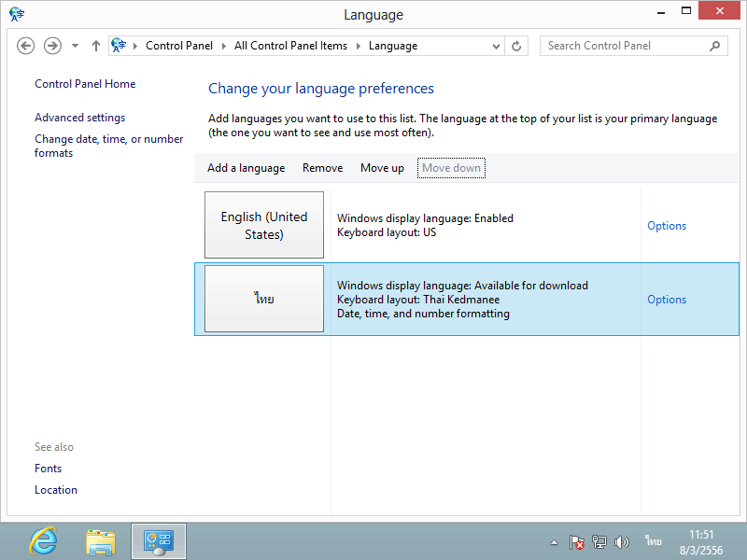Close the Language window
The width and height of the screenshot is (747, 560).
[x=719, y=10]
